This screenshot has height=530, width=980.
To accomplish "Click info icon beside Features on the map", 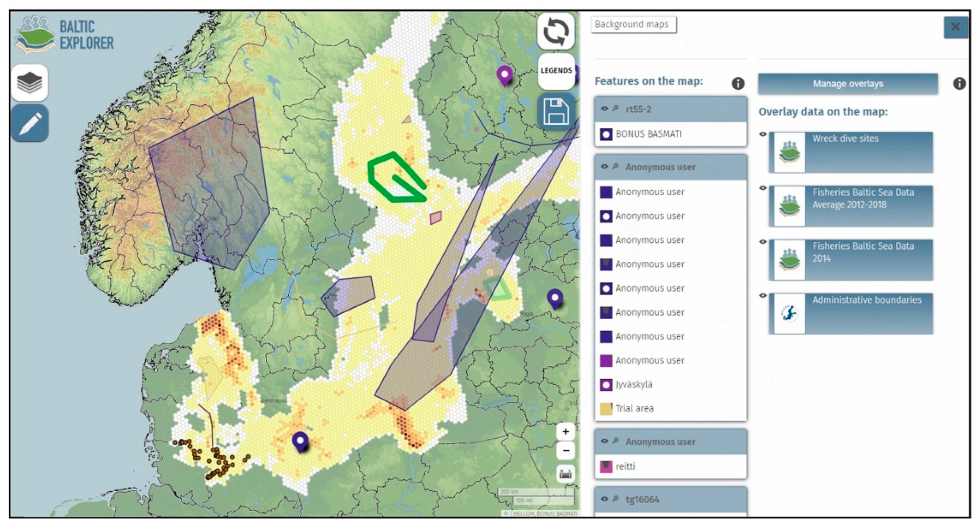I will [738, 83].
